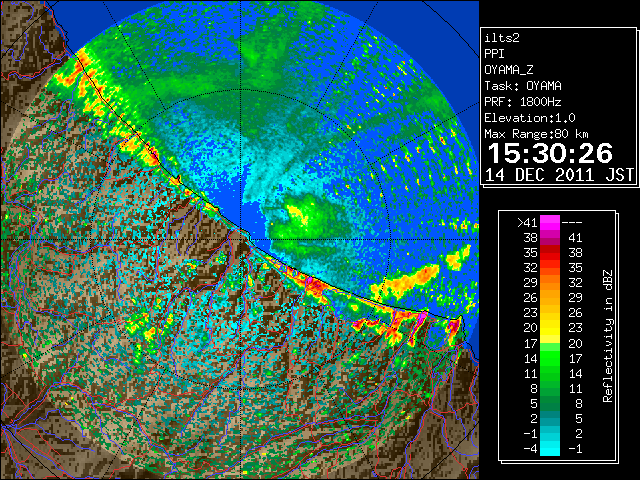Click the ">41" label on the scale

click(527, 223)
